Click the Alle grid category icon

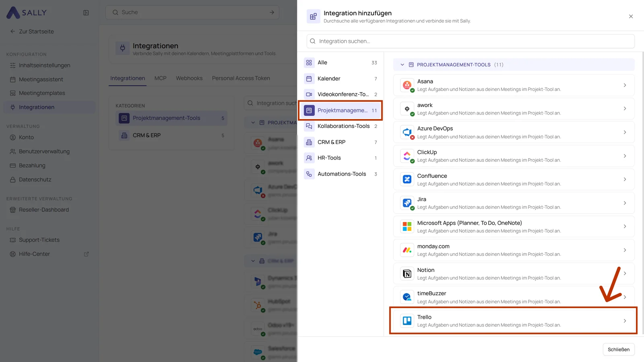click(309, 62)
